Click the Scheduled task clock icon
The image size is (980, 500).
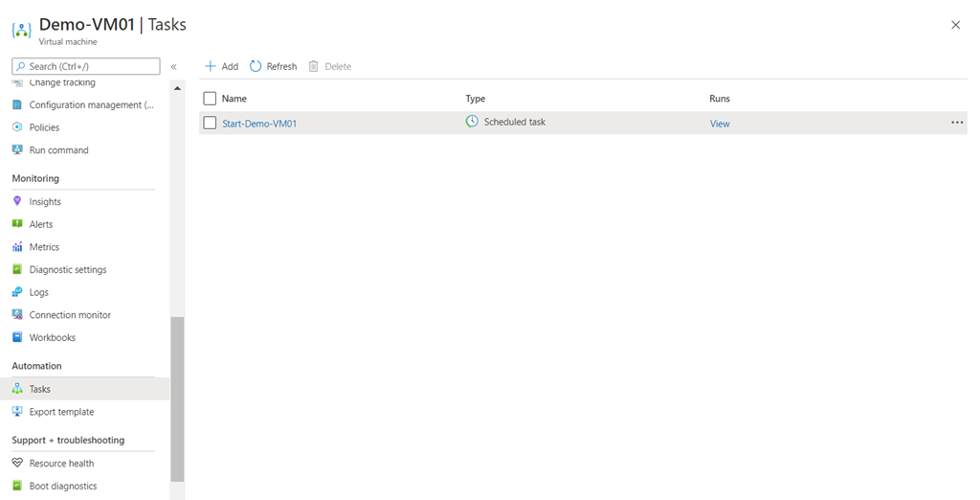coord(472,122)
